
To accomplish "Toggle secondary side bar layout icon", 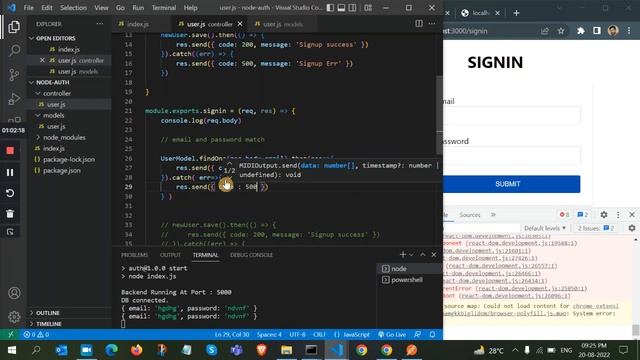I will 352,8.
